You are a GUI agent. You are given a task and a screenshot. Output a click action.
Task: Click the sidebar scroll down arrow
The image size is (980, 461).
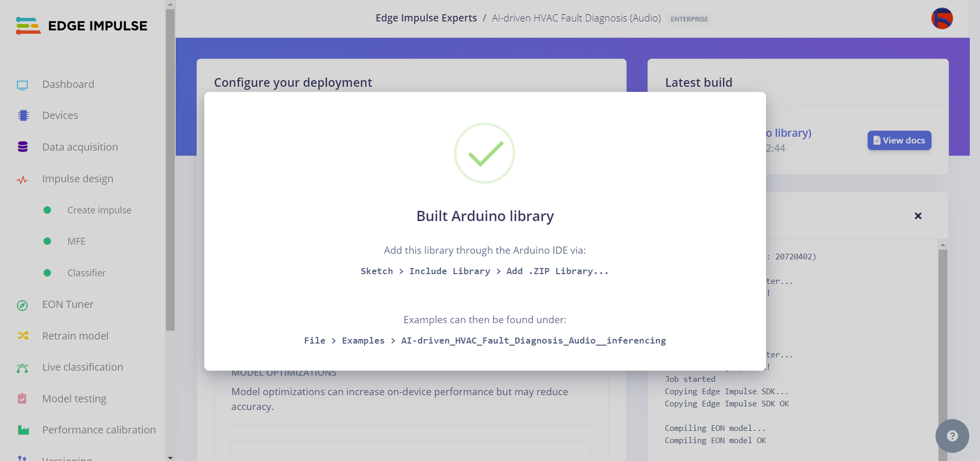point(170,457)
